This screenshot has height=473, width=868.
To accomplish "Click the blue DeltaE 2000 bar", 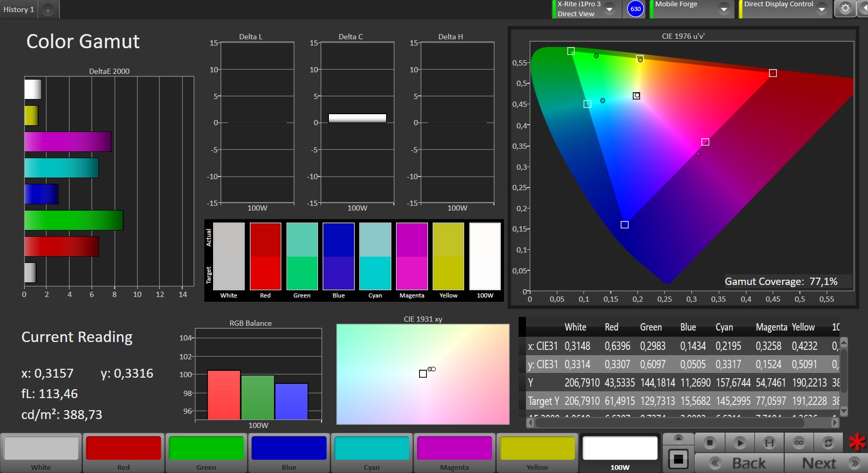I will (41, 194).
